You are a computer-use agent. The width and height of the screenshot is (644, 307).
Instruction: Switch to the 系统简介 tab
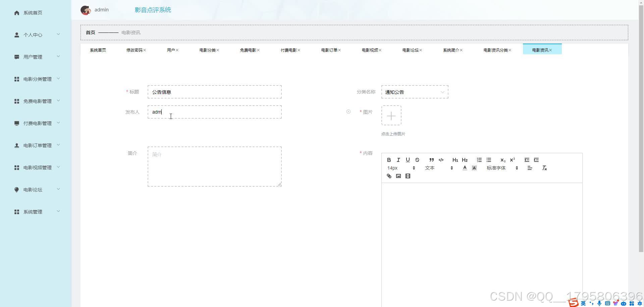point(451,50)
